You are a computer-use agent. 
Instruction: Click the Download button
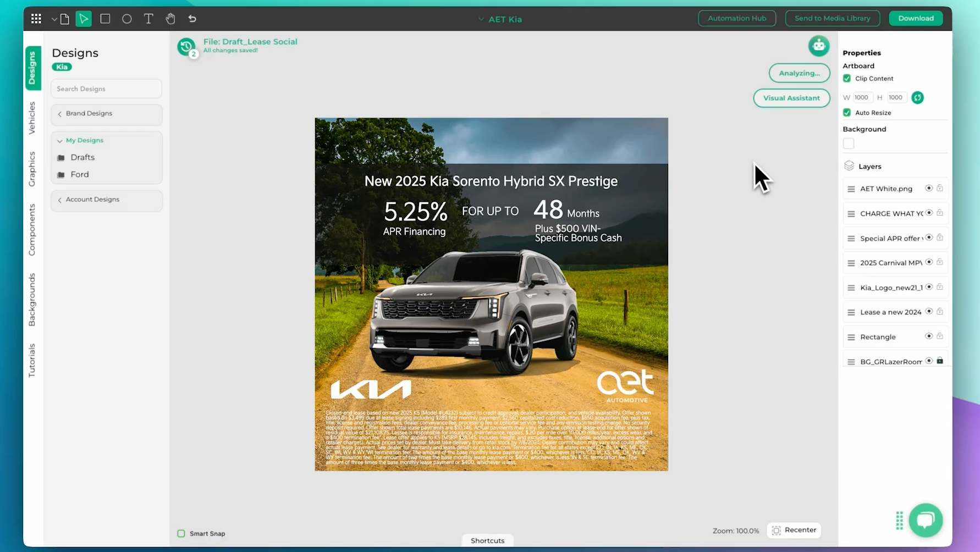click(916, 18)
